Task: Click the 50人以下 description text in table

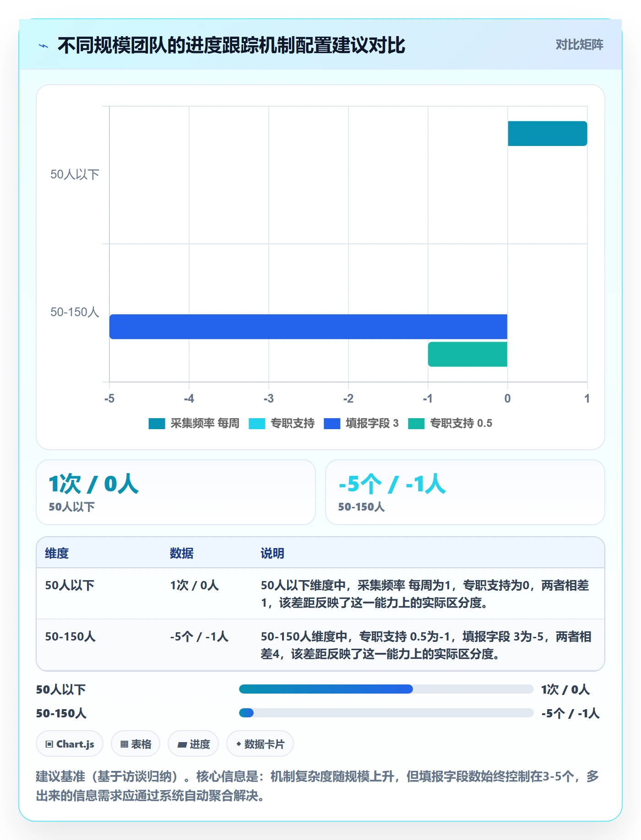Action: tap(425, 594)
